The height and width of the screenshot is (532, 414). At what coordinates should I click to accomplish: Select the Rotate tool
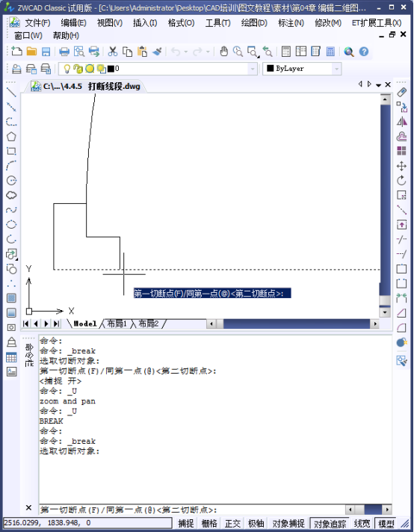[401, 180]
